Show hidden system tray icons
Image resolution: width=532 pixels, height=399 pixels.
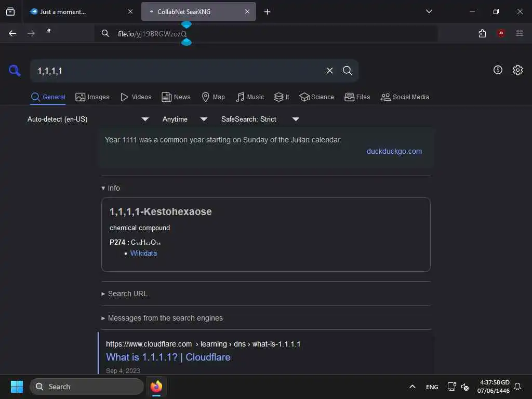(x=412, y=387)
